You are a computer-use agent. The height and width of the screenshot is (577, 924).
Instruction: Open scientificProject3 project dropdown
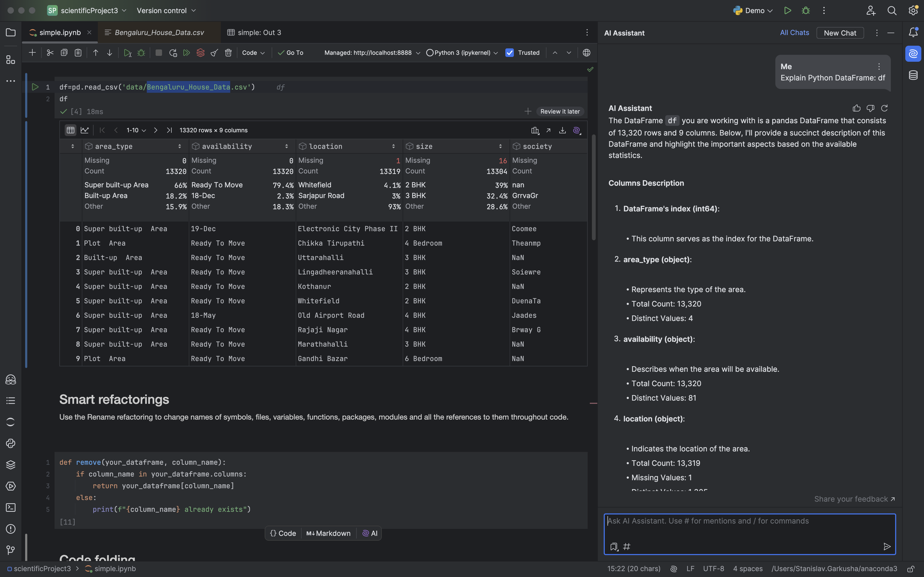pyautogui.click(x=87, y=11)
